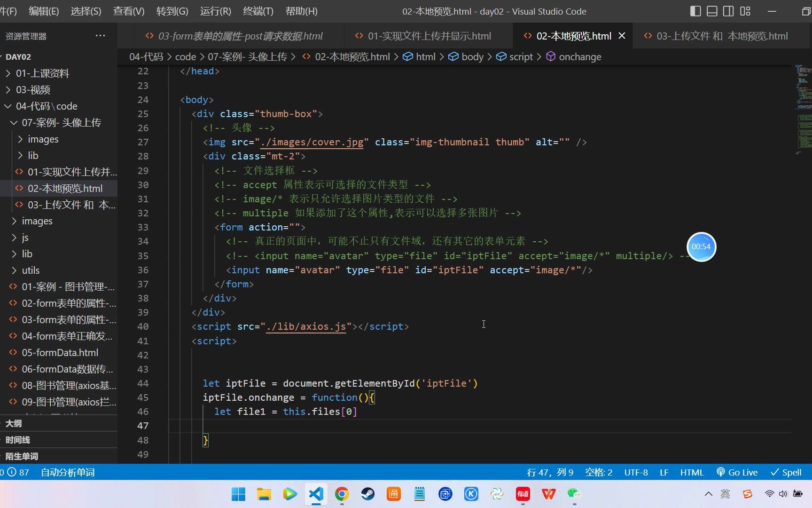The width and height of the screenshot is (812, 508).
Task: Open the 转到(G) menu
Action: (x=172, y=11)
